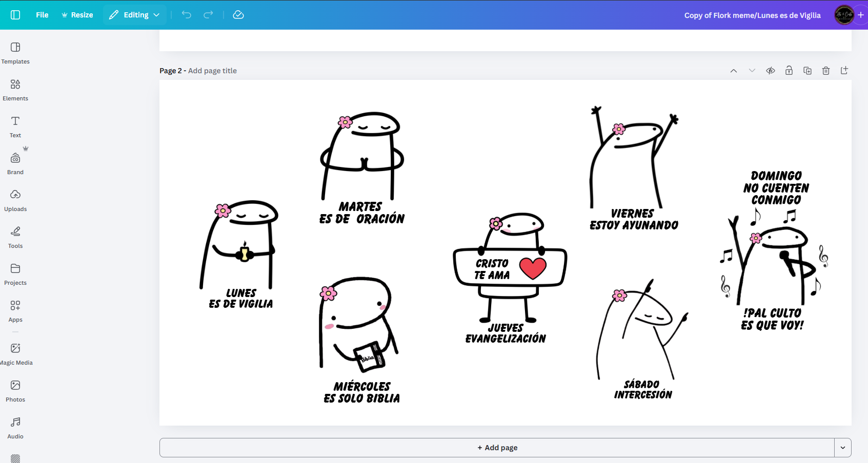Toggle the left sidebar panel icon
The image size is (868, 463).
coord(15,15)
